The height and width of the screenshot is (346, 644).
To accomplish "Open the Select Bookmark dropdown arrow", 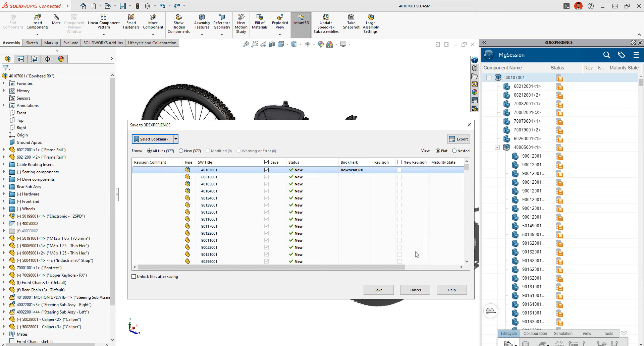I will click(176, 139).
